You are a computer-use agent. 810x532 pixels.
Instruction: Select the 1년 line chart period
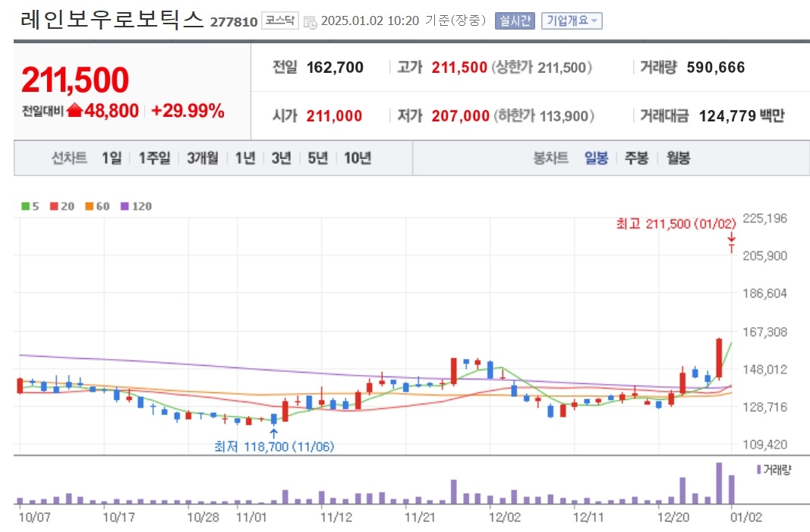[244, 158]
